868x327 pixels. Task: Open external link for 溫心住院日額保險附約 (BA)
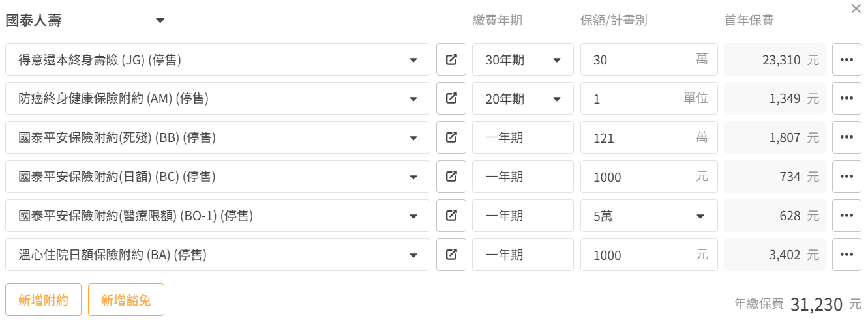tap(451, 255)
